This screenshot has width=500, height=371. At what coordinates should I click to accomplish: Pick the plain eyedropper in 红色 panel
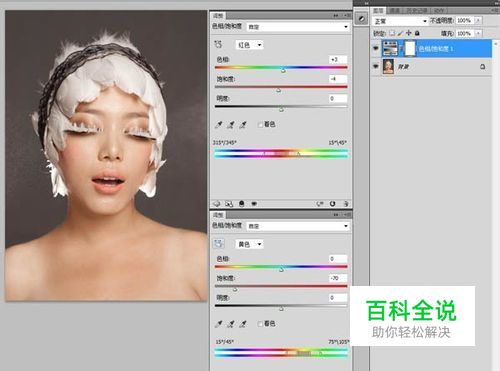coord(219,125)
